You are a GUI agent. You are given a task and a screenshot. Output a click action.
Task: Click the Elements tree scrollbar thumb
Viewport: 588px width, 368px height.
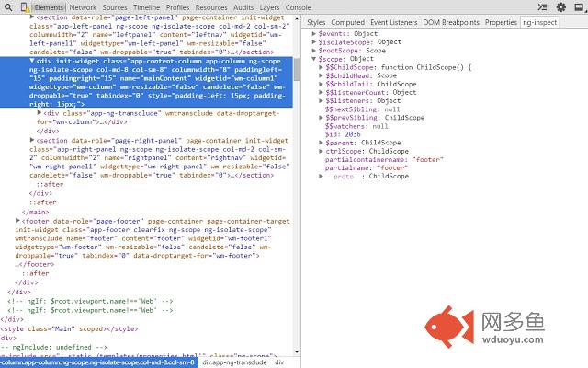tap(297, 69)
